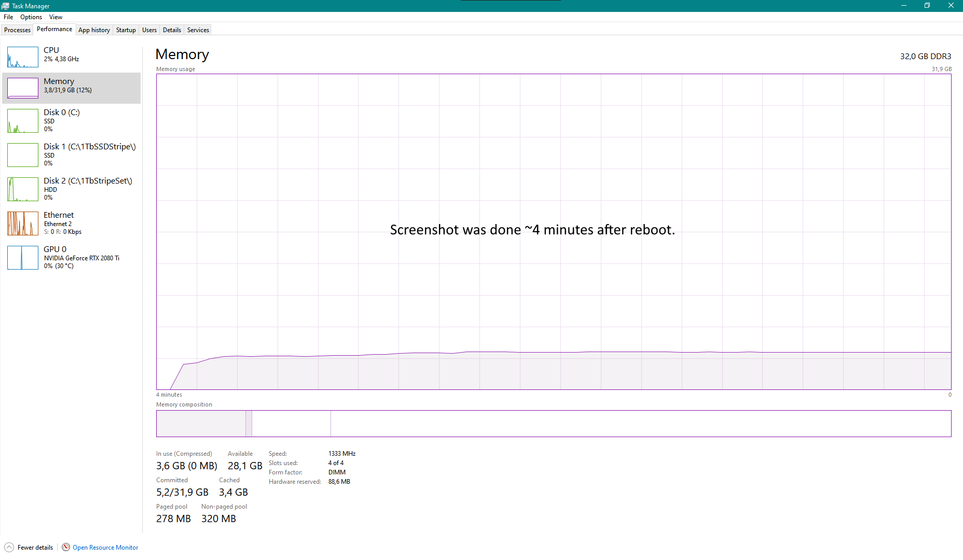963x560 pixels.
Task: Select the Ethernet 2 entry
Action: 72,223
